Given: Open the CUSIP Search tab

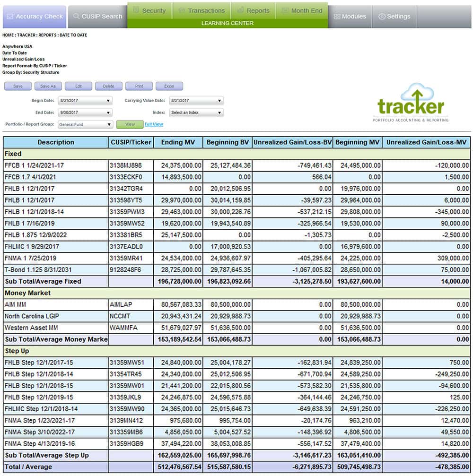Looking at the screenshot, I should point(97,17).
